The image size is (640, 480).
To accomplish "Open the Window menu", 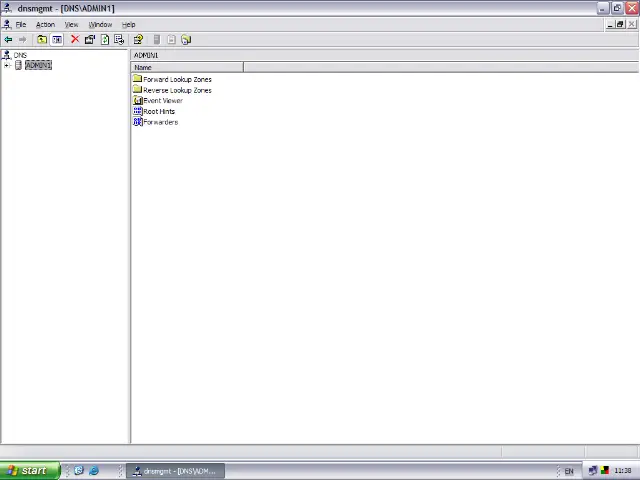I will [x=100, y=24].
